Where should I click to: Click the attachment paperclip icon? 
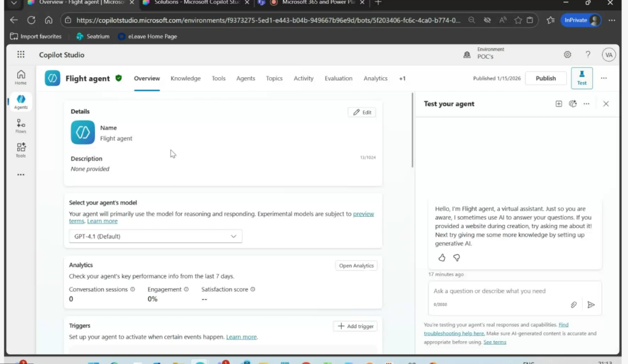(574, 305)
